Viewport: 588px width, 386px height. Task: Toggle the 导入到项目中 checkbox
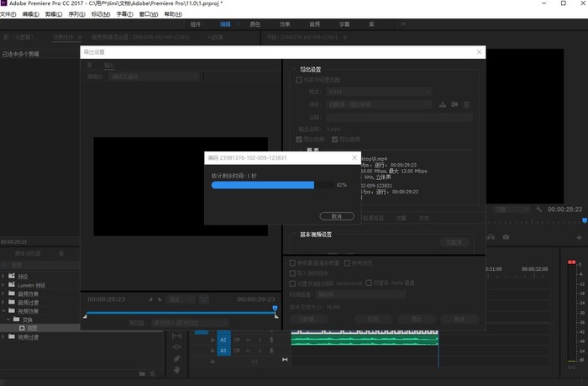tap(293, 273)
